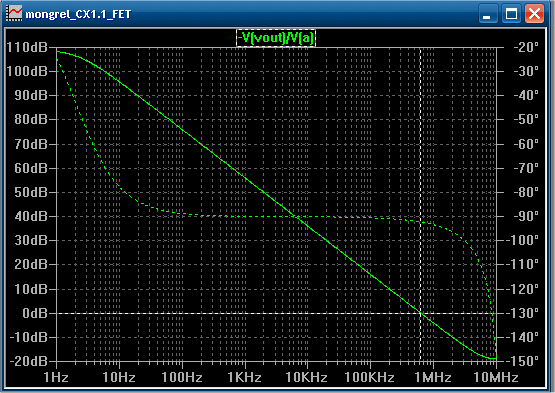555x393 pixels.
Task: Select the -V(vout)/V(a) trace label
Action: tap(276, 38)
